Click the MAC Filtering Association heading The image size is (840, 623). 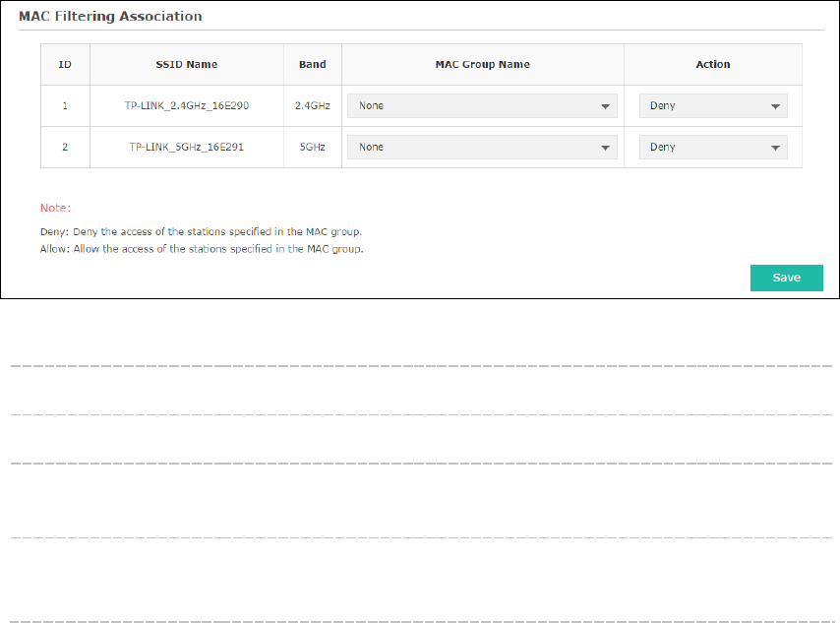point(110,16)
